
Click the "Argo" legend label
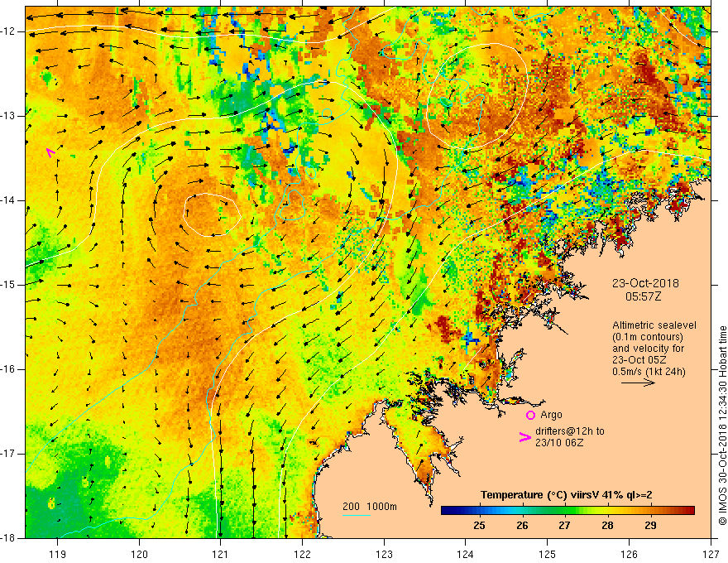(x=551, y=414)
